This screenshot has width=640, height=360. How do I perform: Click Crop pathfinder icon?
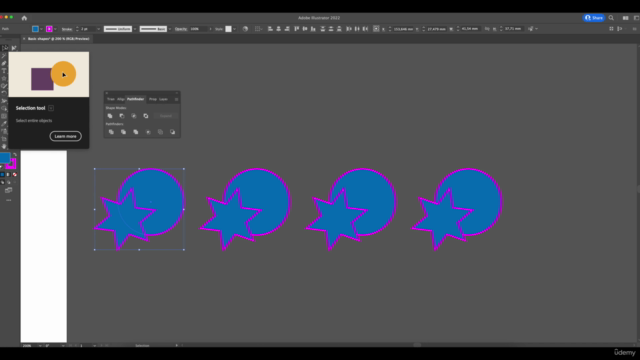pyautogui.click(x=148, y=132)
